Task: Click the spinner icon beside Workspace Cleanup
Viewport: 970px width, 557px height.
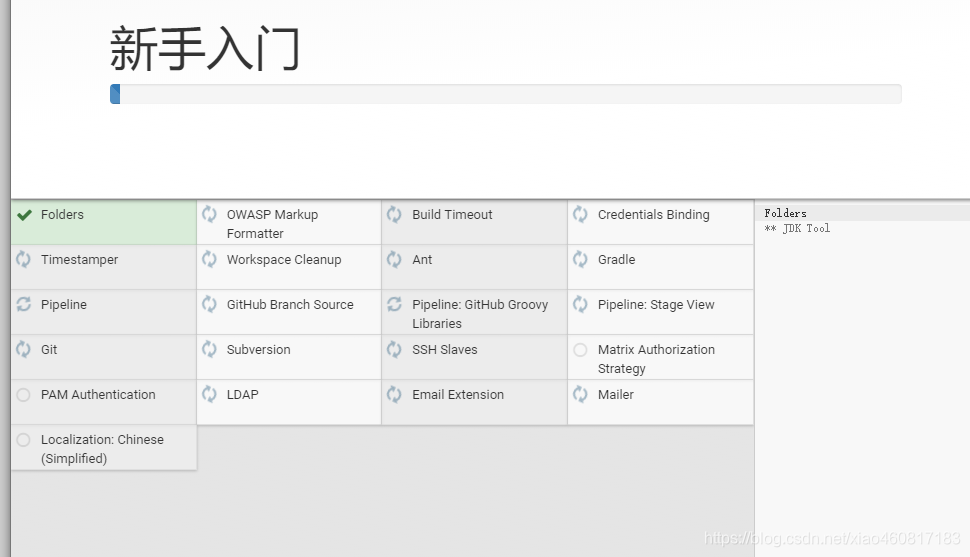Action: coord(209,259)
